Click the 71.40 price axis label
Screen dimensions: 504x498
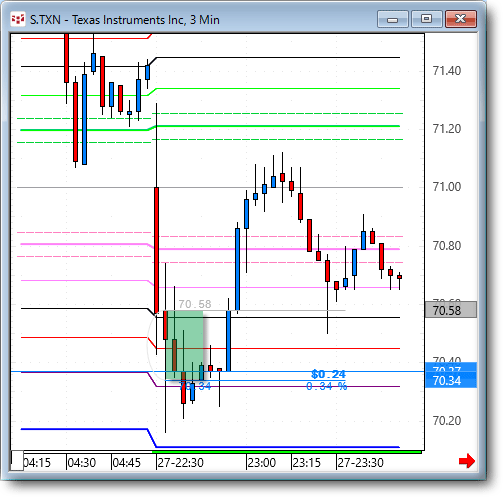click(x=447, y=71)
